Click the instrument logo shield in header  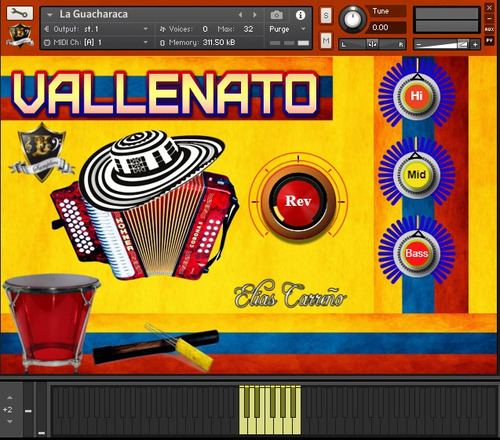coord(20,35)
